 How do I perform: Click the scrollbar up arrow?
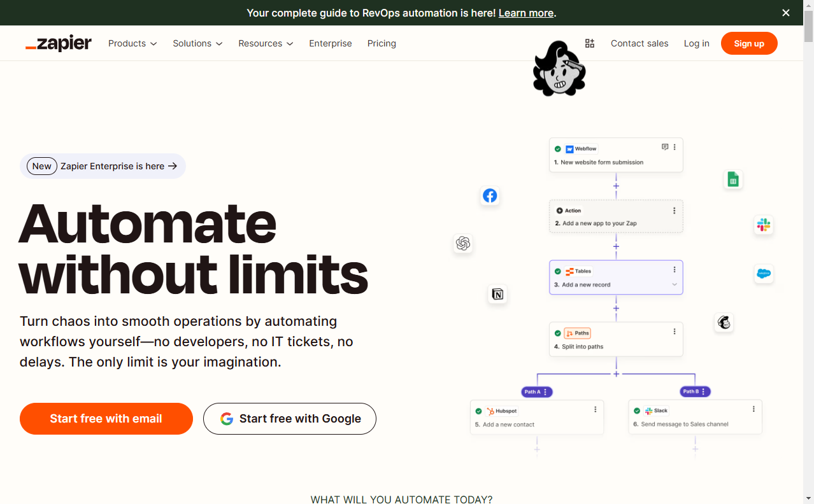pos(809,5)
